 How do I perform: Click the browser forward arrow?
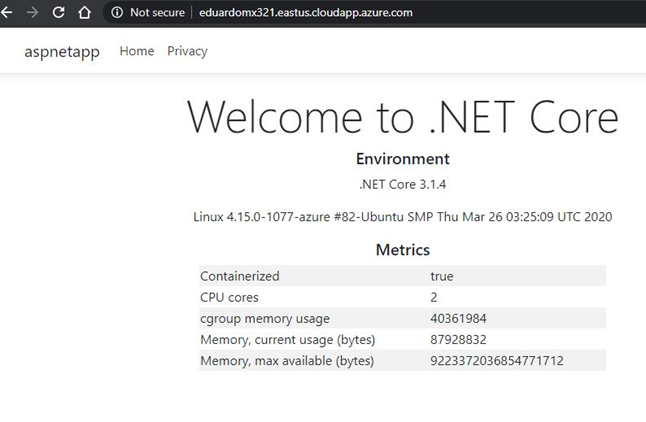pyautogui.click(x=32, y=12)
